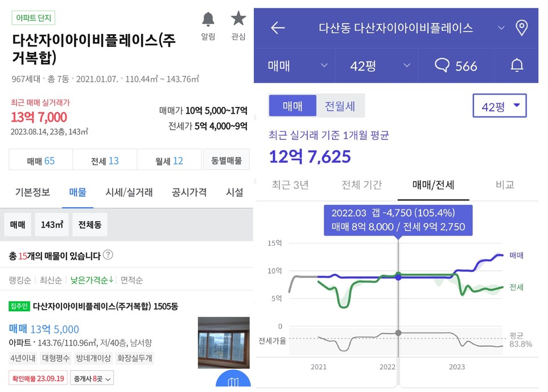Open the 1505동 listing title

click(105, 307)
